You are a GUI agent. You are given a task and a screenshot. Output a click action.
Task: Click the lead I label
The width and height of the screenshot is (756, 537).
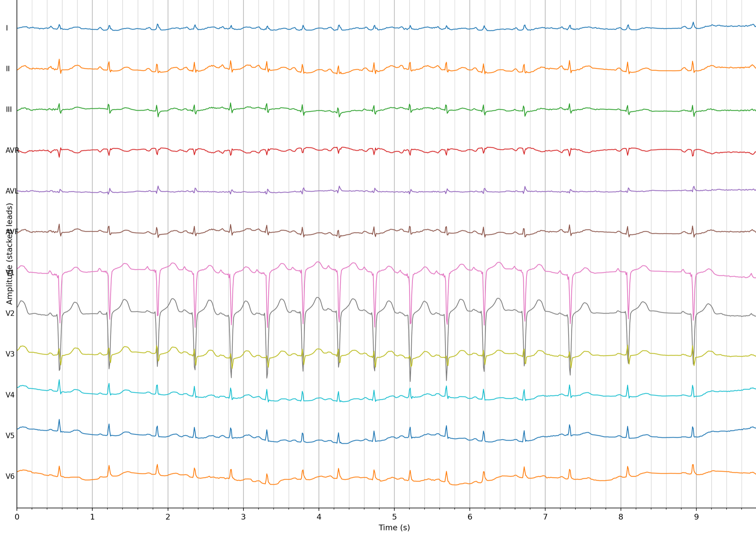[x=7, y=28]
